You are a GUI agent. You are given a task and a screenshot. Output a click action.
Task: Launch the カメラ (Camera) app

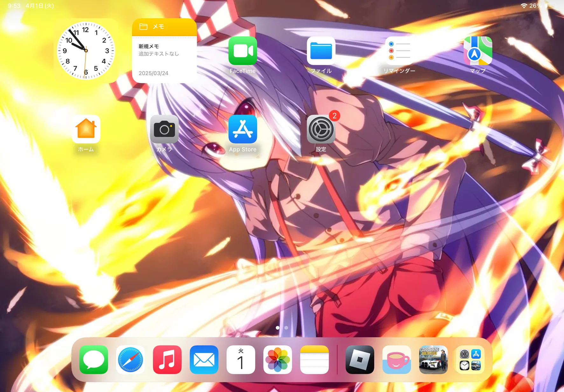point(164,129)
